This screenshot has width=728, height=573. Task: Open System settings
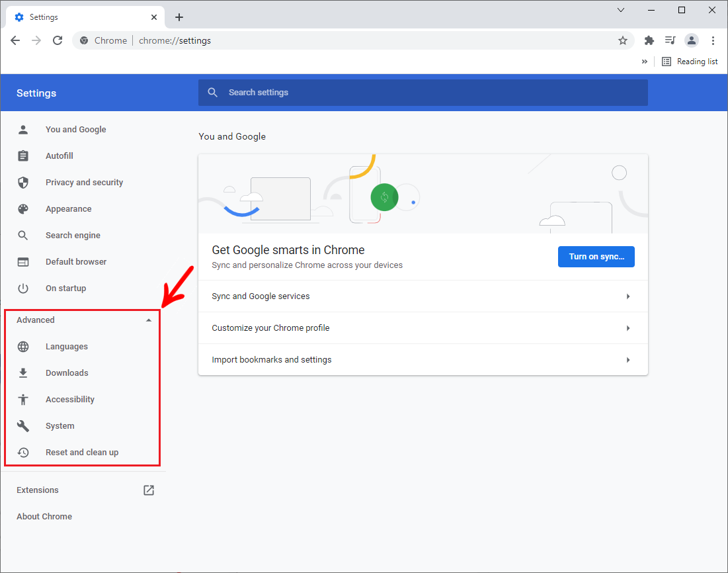click(x=60, y=425)
